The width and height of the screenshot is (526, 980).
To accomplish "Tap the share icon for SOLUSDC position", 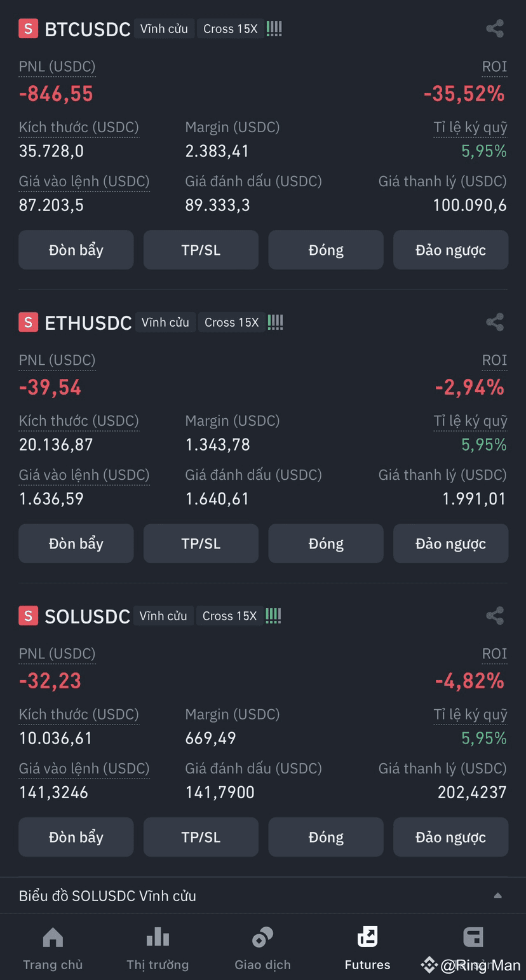I will click(495, 616).
